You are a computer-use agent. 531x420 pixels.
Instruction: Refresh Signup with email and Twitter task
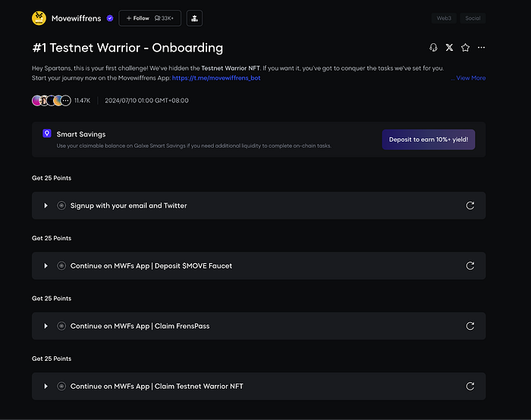(x=470, y=205)
